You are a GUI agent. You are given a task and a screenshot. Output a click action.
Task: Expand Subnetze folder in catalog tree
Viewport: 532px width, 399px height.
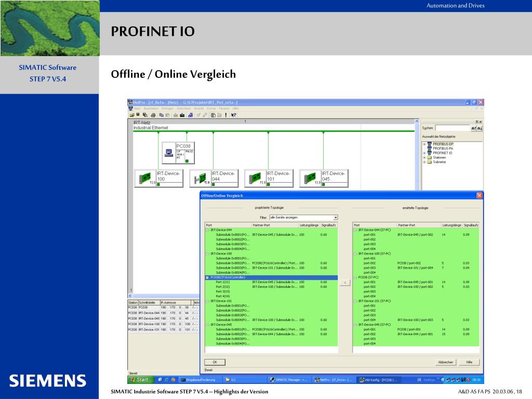(x=424, y=162)
